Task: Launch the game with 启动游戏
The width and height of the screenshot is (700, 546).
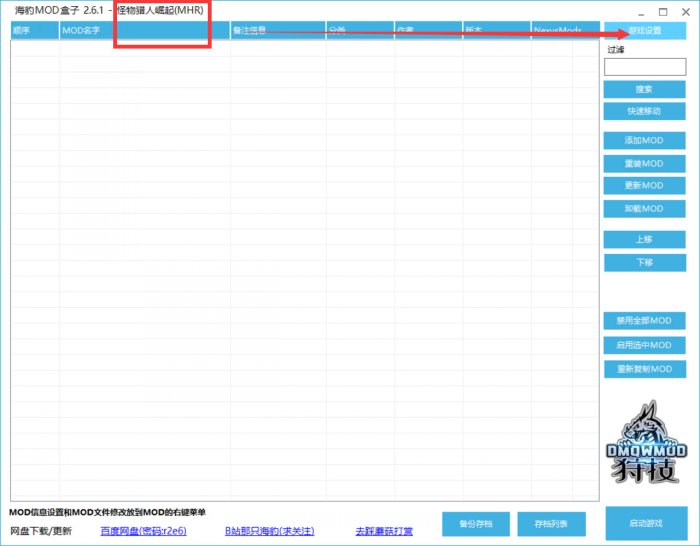Action: 645,523
